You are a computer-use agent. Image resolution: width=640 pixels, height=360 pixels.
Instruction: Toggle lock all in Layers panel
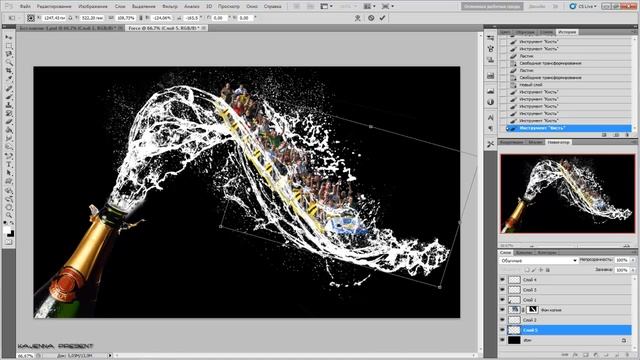548,270
